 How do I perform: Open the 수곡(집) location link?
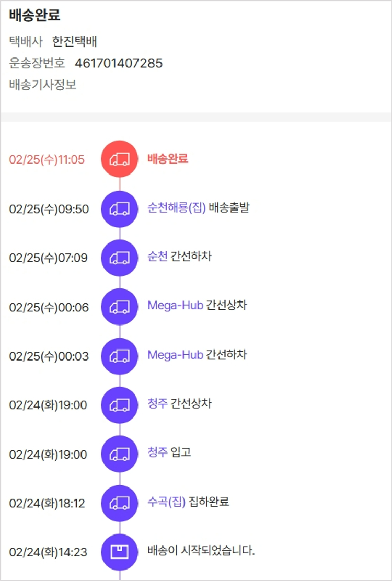pos(167,502)
